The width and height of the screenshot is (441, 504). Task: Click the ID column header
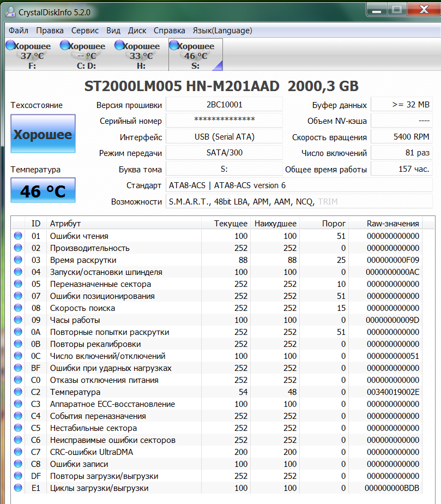click(x=36, y=224)
